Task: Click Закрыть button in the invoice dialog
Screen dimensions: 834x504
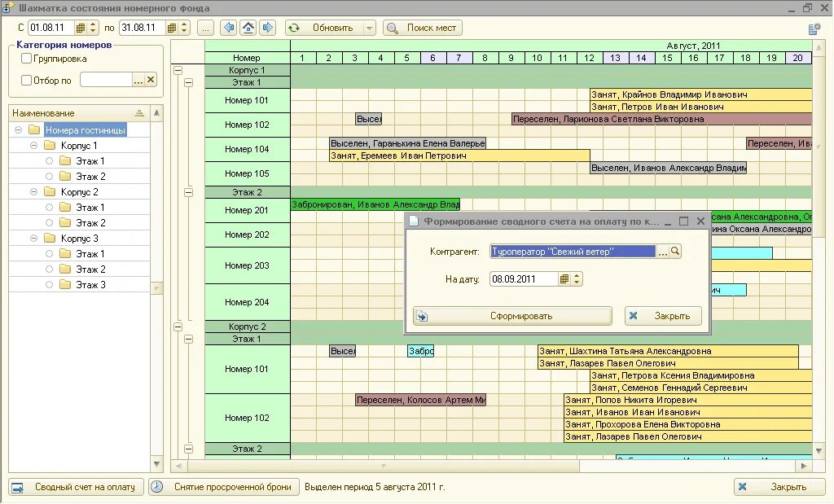Action: tap(663, 316)
